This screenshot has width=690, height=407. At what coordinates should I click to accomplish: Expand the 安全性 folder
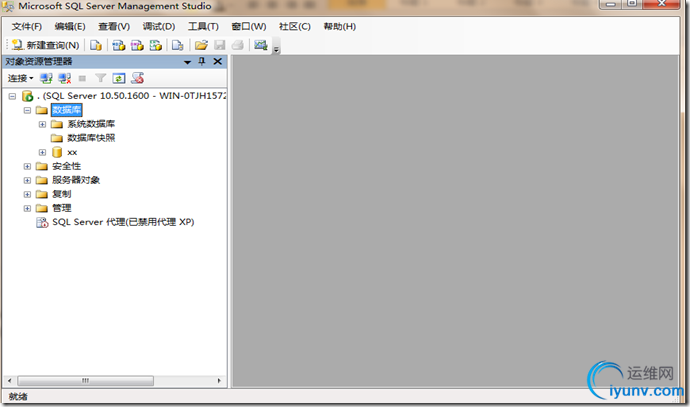(27, 166)
